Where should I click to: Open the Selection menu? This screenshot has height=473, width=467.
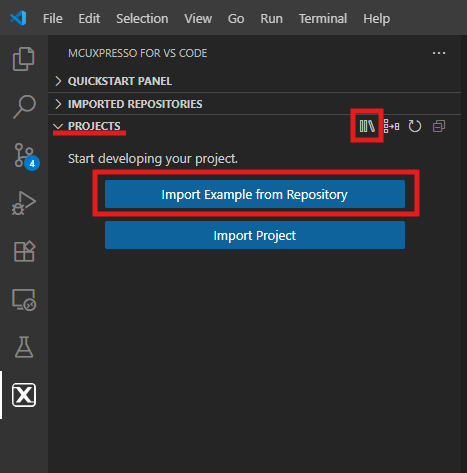[x=142, y=19]
